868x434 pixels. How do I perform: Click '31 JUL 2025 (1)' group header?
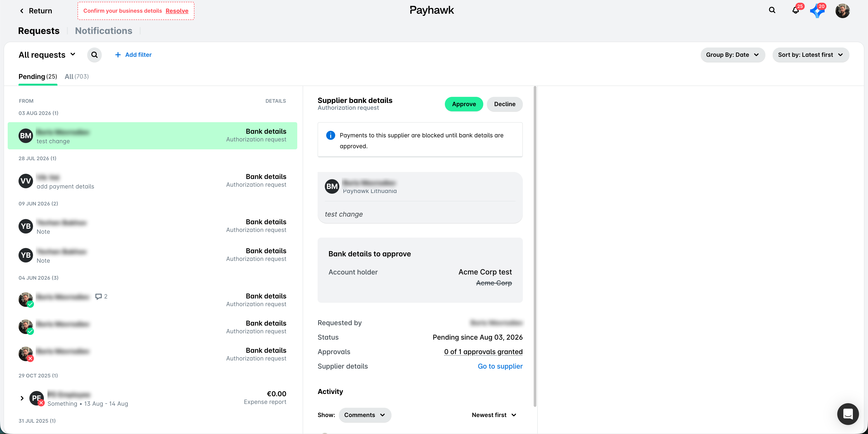click(x=37, y=420)
